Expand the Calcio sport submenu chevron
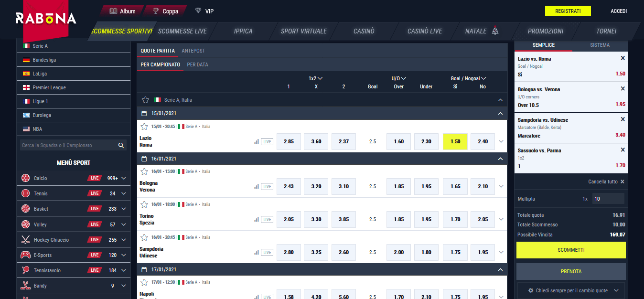The image size is (644, 299). 124,178
